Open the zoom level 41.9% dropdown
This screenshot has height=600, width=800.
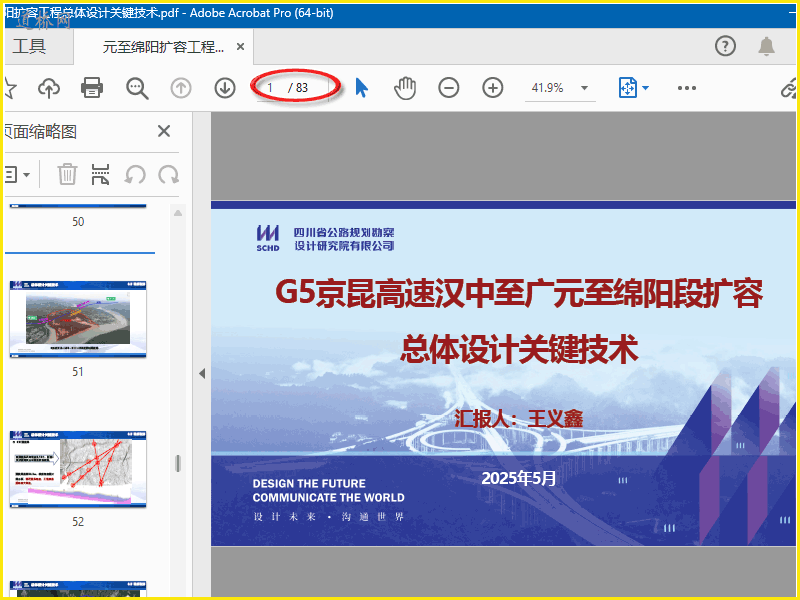coord(584,88)
